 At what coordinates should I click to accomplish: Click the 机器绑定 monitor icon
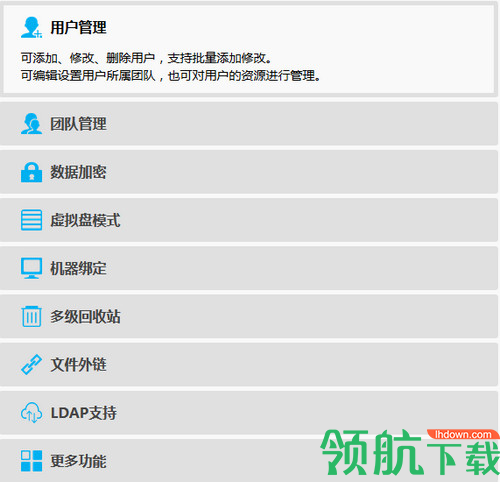[31, 268]
